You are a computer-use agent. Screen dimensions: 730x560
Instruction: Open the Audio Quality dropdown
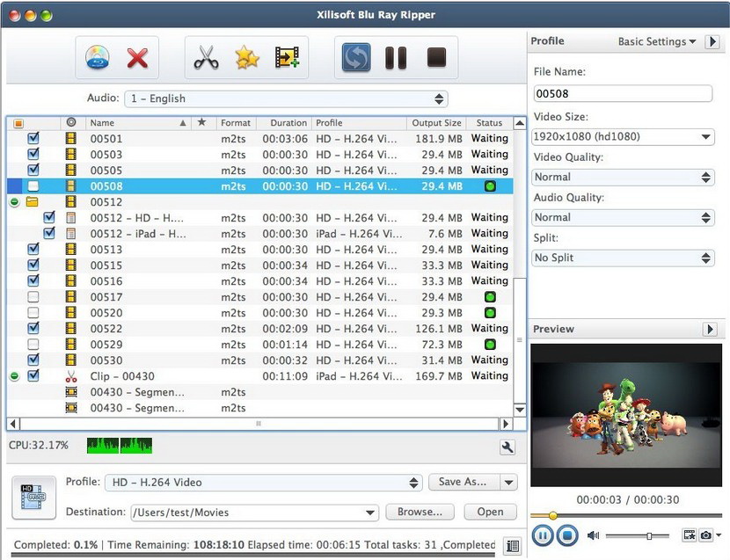(x=623, y=217)
